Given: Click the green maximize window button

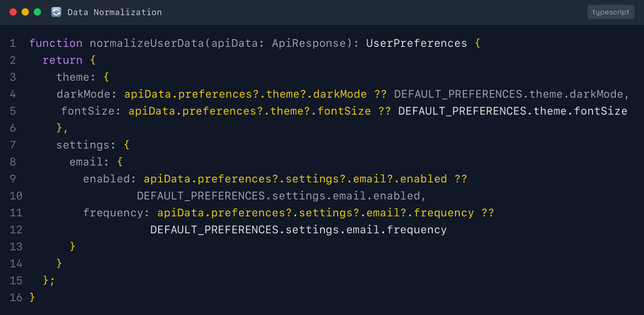Looking at the screenshot, I should (x=38, y=12).
